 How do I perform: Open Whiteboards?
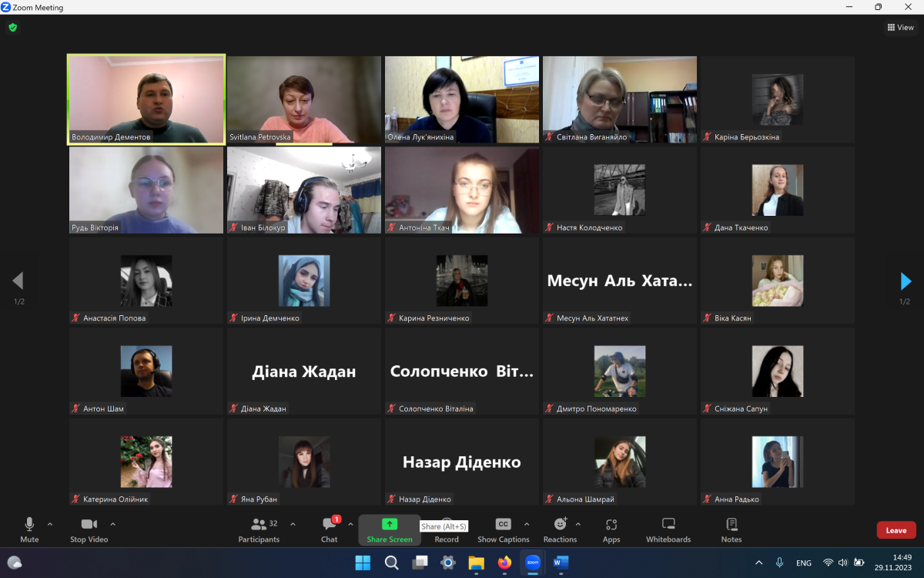coord(668,529)
